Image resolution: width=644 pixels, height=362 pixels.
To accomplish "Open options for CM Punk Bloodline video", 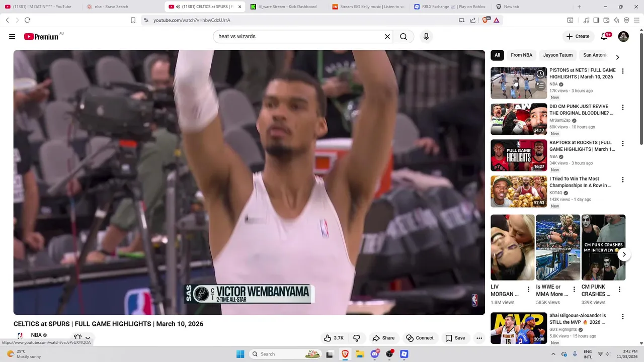I will pos(623,108).
